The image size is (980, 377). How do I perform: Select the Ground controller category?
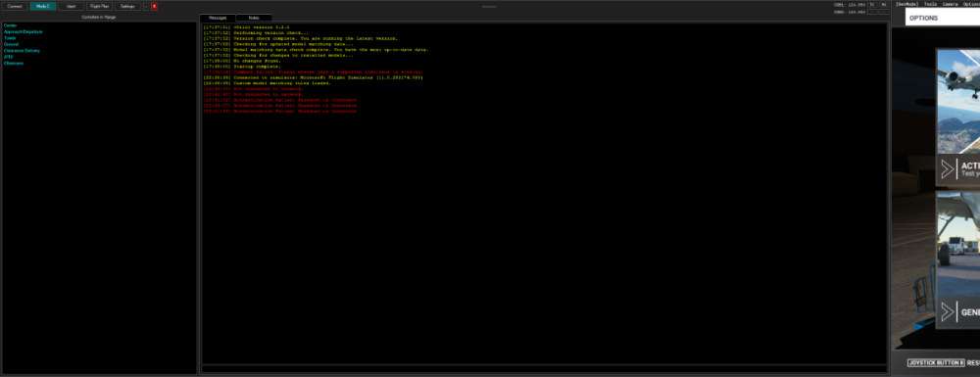tap(11, 44)
